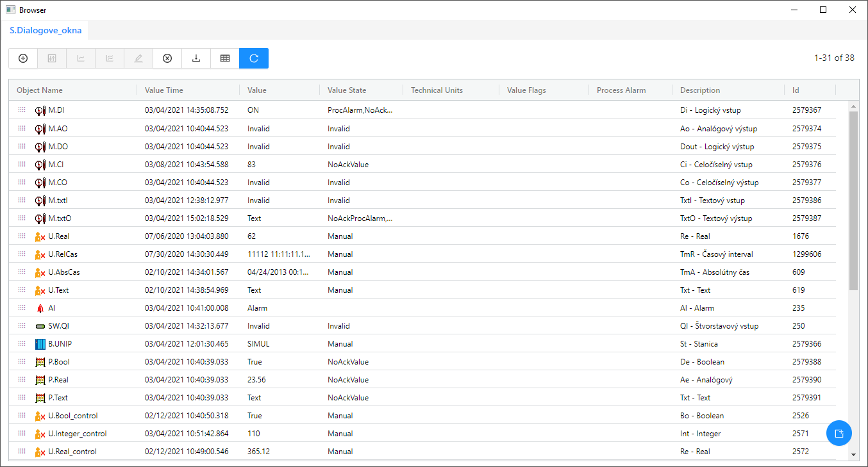Click the table grid toolbar icon
This screenshot has height=467, width=868.
coord(225,58)
